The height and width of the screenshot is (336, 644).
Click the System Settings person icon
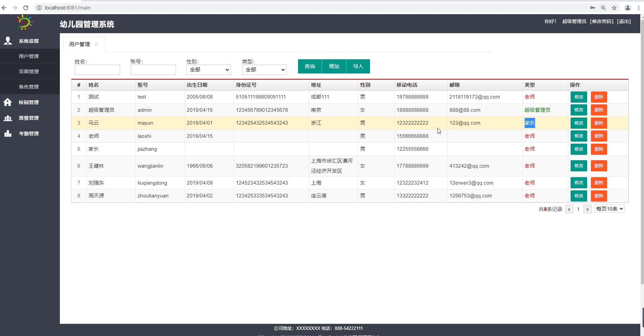pos(8,41)
